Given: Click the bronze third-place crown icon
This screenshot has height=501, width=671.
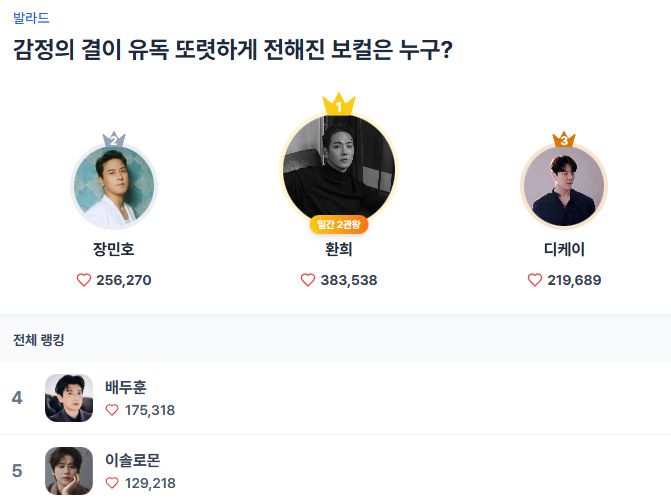Looking at the screenshot, I should pos(564,140).
